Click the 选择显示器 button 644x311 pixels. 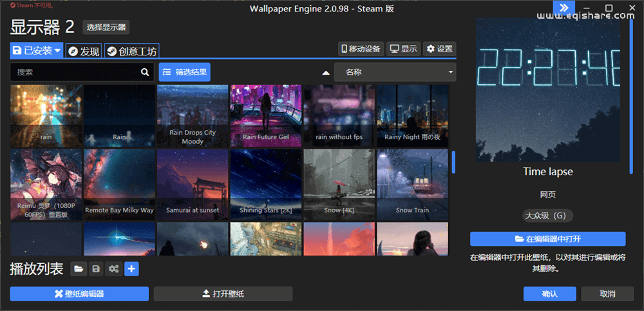point(106,28)
